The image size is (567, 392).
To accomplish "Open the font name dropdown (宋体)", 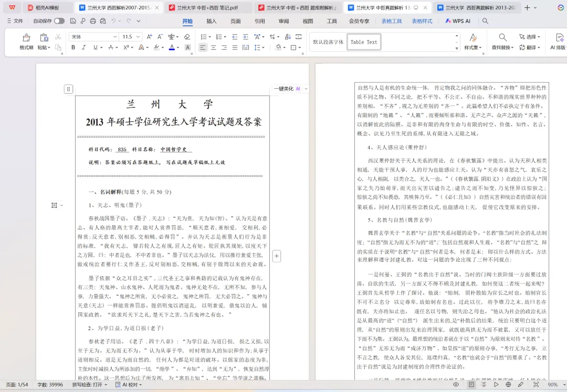I will click(115, 37).
